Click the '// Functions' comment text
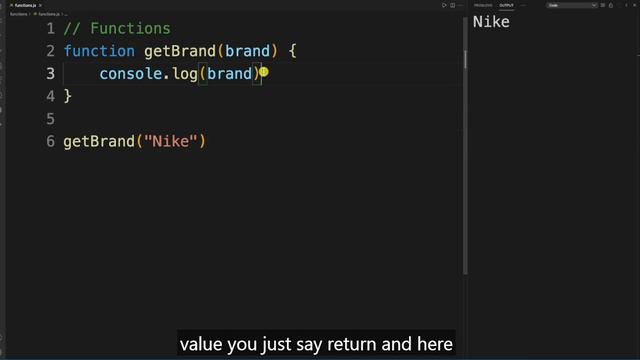This screenshot has width=640, height=360. point(117,29)
